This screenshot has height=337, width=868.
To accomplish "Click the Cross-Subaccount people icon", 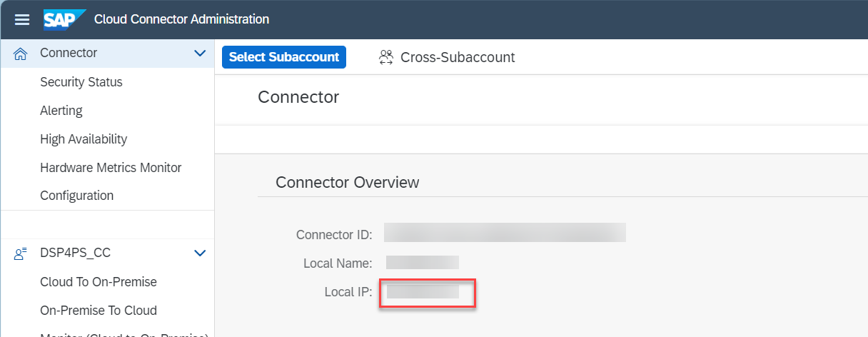I will click(386, 57).
